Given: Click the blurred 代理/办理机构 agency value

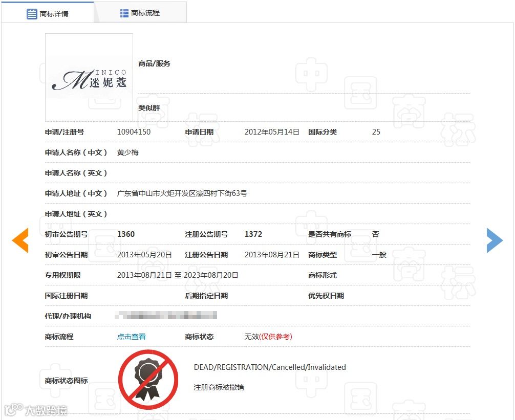Looking at the screenshot, I should click(166, 316).
